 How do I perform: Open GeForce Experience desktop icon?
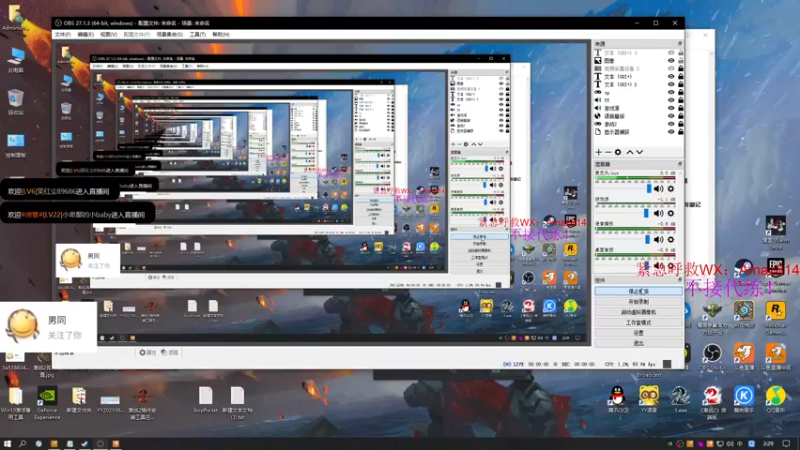pos(47,403)
